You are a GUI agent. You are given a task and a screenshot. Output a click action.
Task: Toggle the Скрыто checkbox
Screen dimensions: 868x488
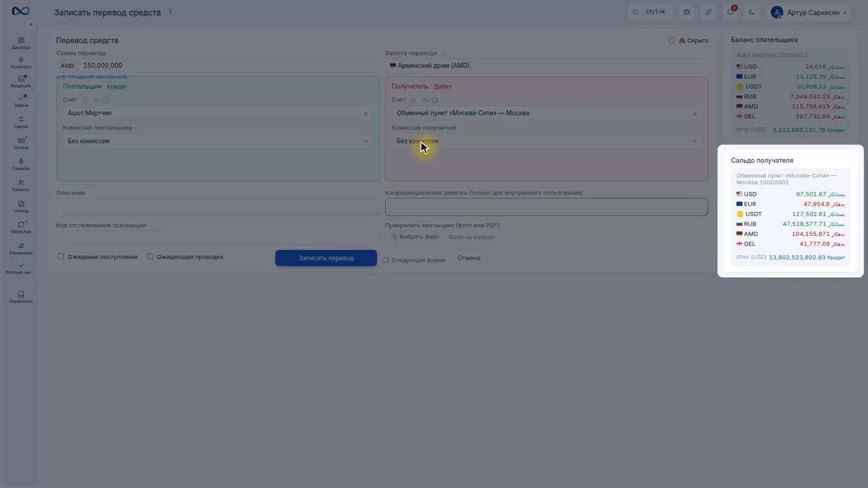[x=672, y=40]
